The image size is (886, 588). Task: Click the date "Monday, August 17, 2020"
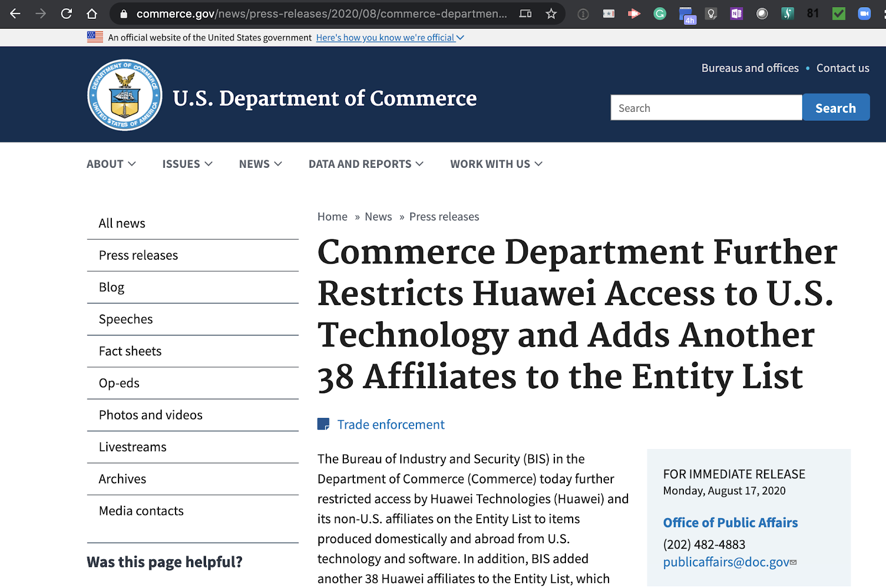(724, 491)
